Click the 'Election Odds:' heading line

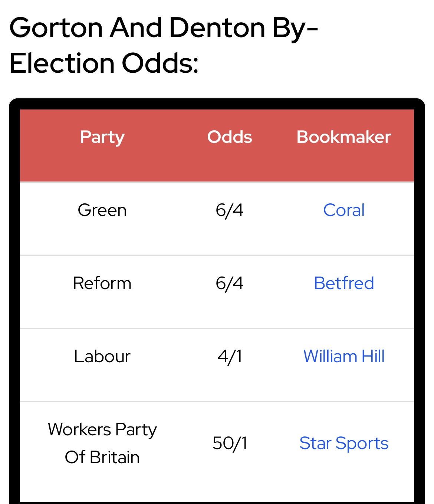(104, 63)
